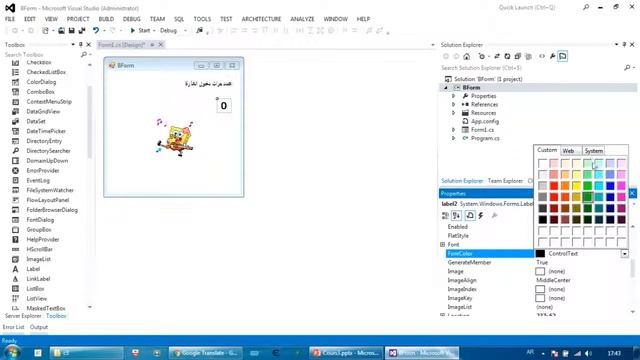Open the ARCHITECTURE menu

(x=261, y=19)
